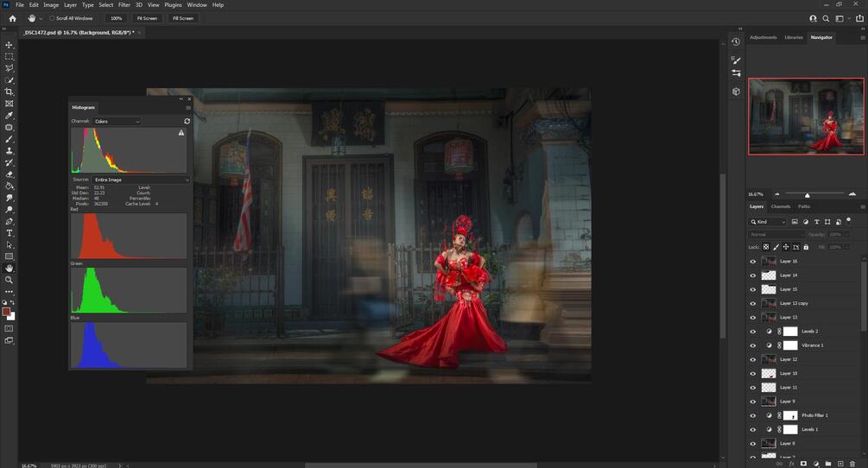
Task: Select the Brush tool
Action: 9,139
